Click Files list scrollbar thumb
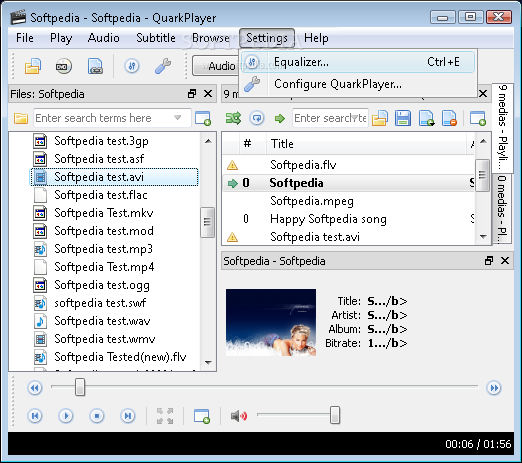 pos(207,222)
